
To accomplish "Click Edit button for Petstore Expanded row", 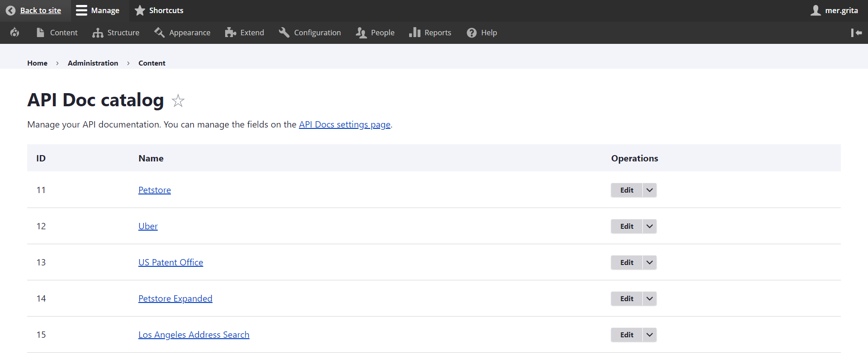I will click(627, 298).
